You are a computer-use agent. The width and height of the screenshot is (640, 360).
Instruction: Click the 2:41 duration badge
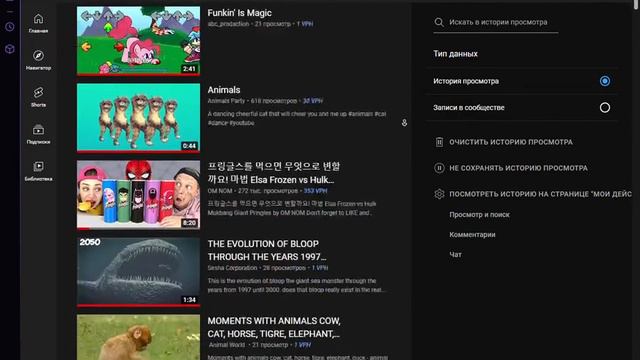189,69
